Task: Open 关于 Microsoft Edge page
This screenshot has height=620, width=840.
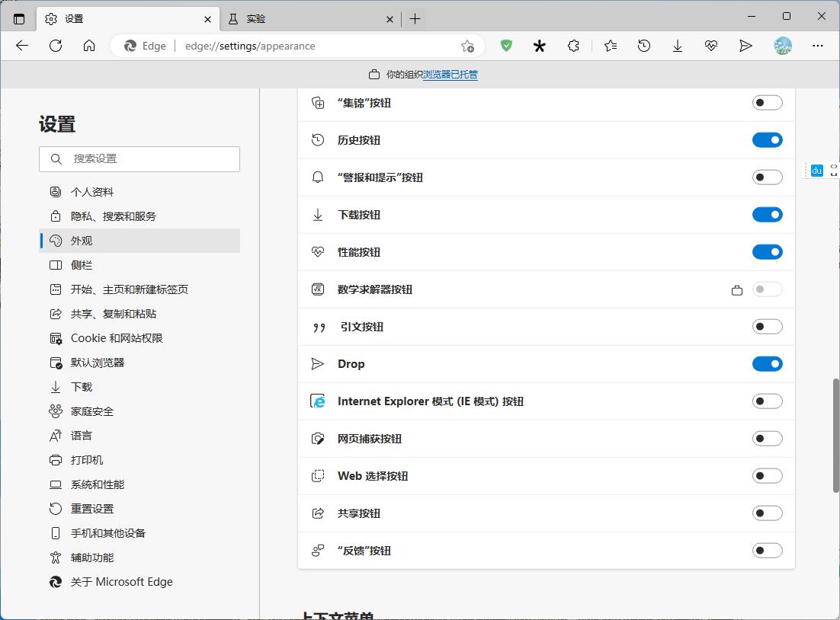Action: tap(139, 581)
